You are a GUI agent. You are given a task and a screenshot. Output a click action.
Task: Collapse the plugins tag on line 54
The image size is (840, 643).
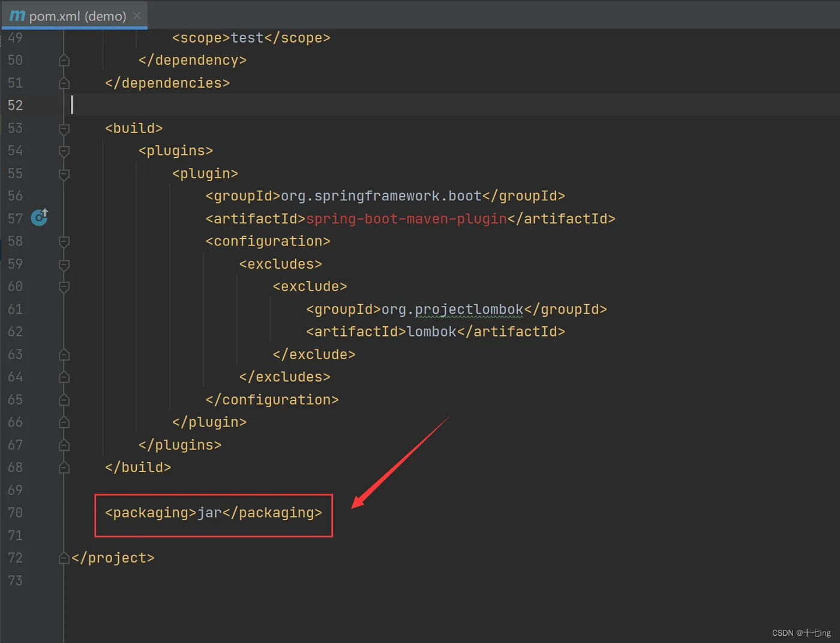(x=64, y=151)
